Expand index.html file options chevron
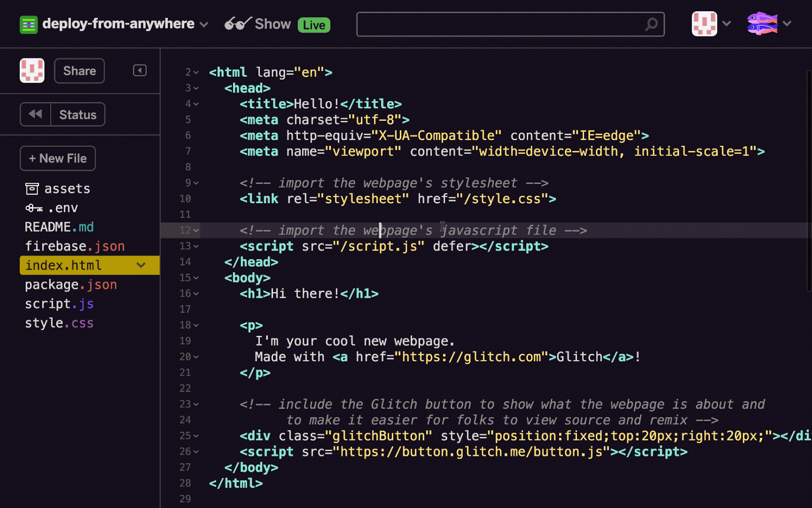Screen dimensions: 812x508 [141, 265]
